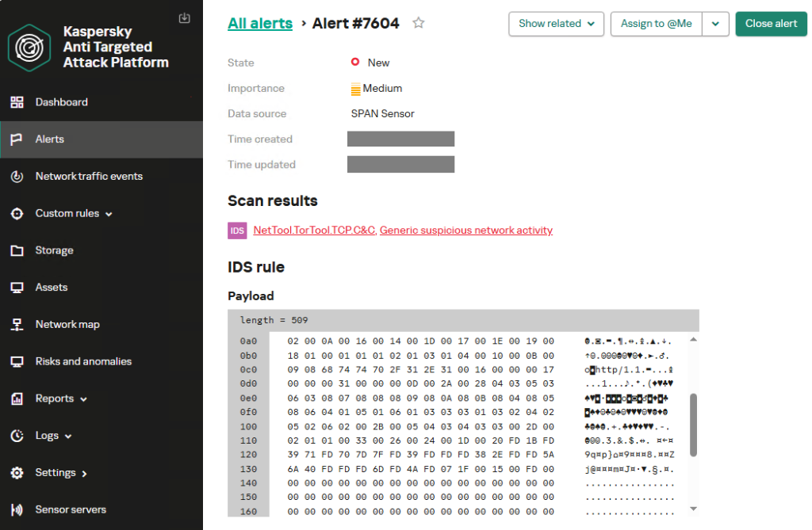Assign the alert to @Me

point(656,24)
